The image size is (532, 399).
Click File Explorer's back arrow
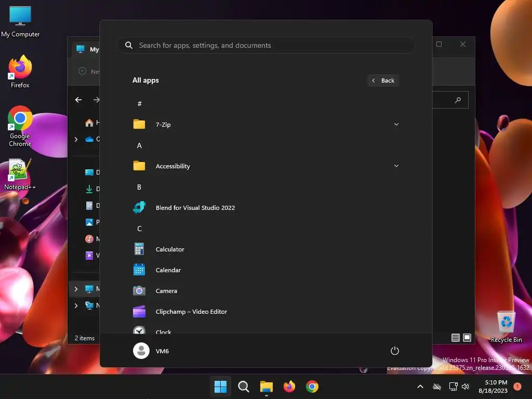[x=78, y=100]
